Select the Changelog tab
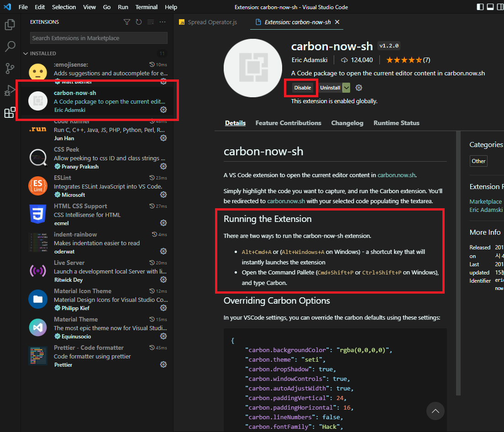 click(x=347, y=123)
